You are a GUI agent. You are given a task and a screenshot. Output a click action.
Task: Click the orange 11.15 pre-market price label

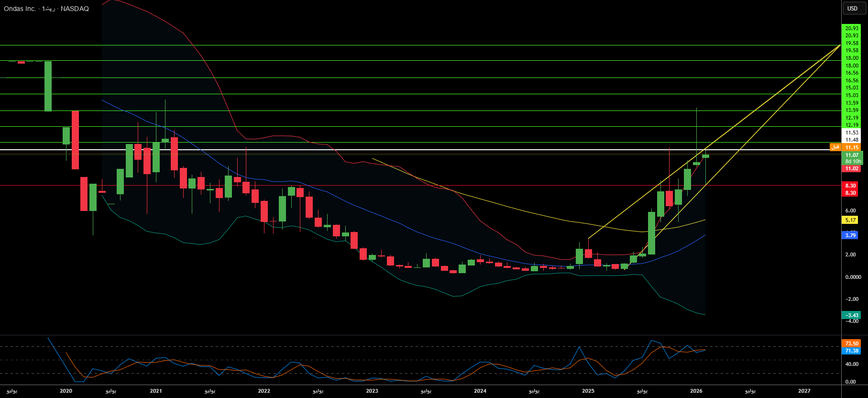(x=852, y=147)
